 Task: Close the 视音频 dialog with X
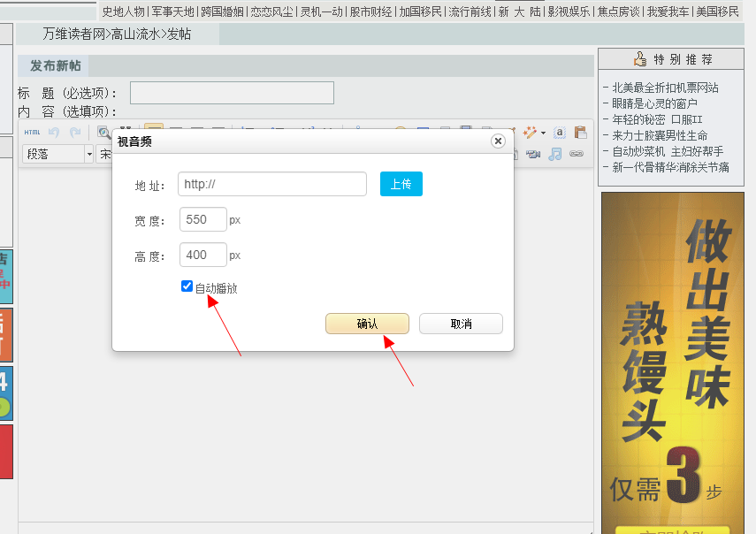pos(498,141)
